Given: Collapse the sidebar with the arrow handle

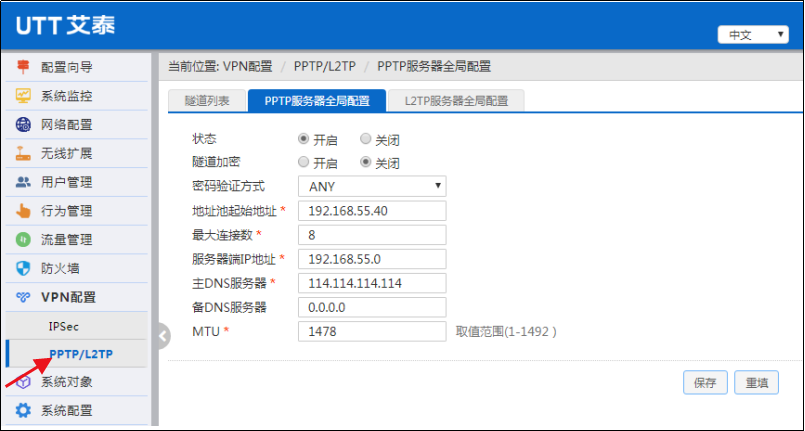Looking at the screenshot, I should tap(163, 336).
